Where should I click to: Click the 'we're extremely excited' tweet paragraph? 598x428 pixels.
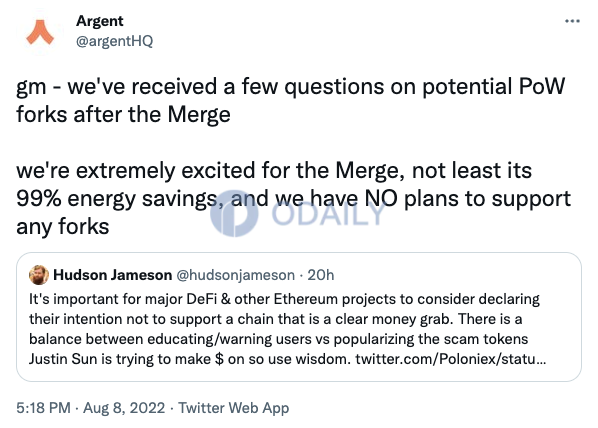point(293,198)
